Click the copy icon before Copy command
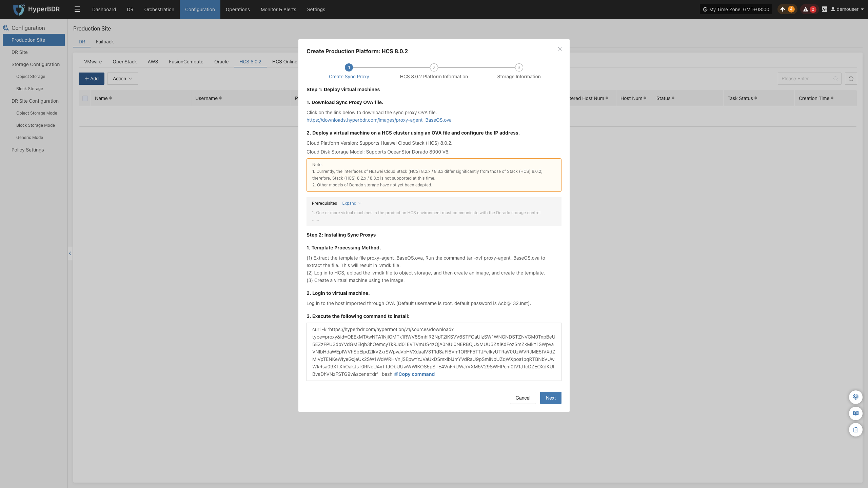Screen dimensions: 868x488 (396, 374)
